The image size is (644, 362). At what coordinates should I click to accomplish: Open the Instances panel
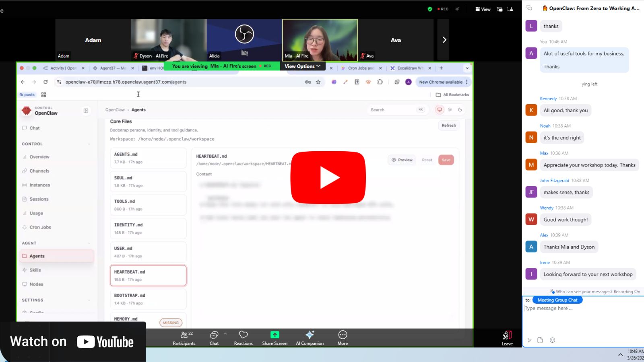pyautogui.click(x=40, y=185)
